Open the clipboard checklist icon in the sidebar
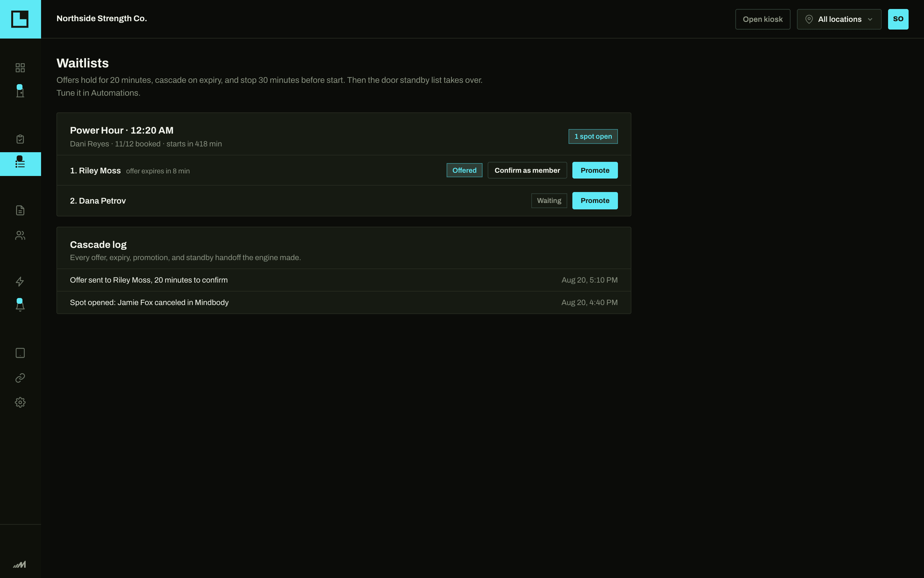Screen dimensions: 924x578 (x=20, y=139)
